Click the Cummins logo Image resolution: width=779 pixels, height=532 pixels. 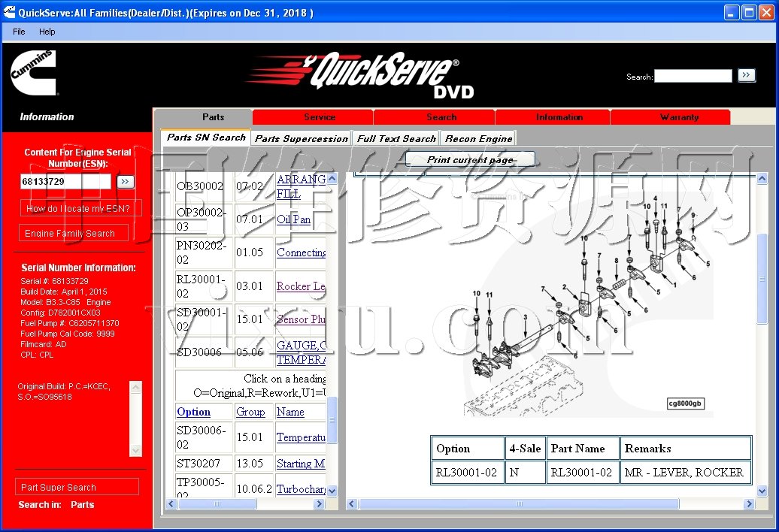(x=34, y=72)
